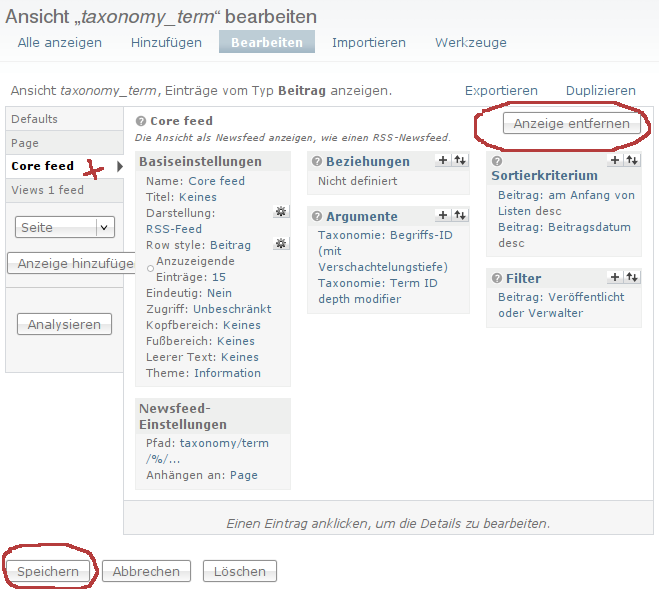Screen dimensions: 659x589
Task: Click the Analysieren button
Action: tap(63, 324)
